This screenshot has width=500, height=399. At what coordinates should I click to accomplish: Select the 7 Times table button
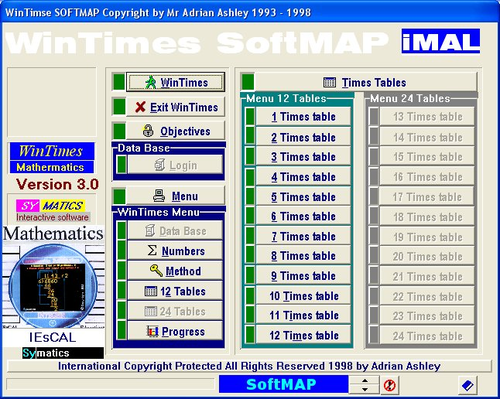(303, 236)
